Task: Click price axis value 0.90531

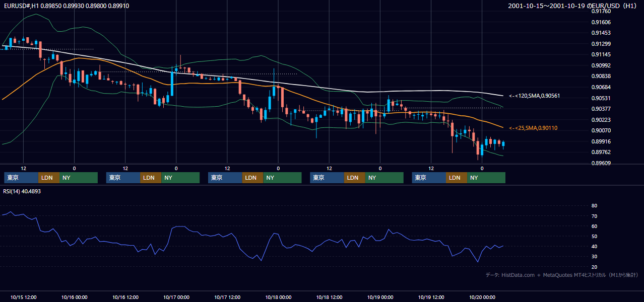Action: tap(601, 98)
